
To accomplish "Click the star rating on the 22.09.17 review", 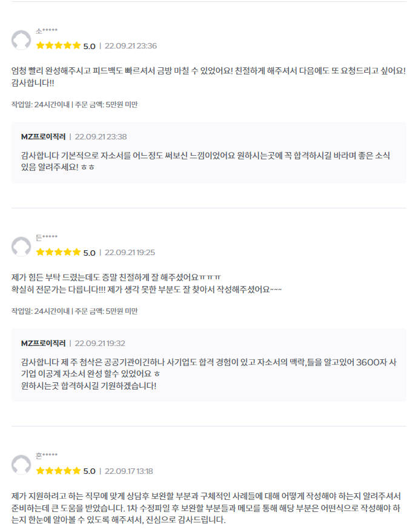I will point(58,471).
